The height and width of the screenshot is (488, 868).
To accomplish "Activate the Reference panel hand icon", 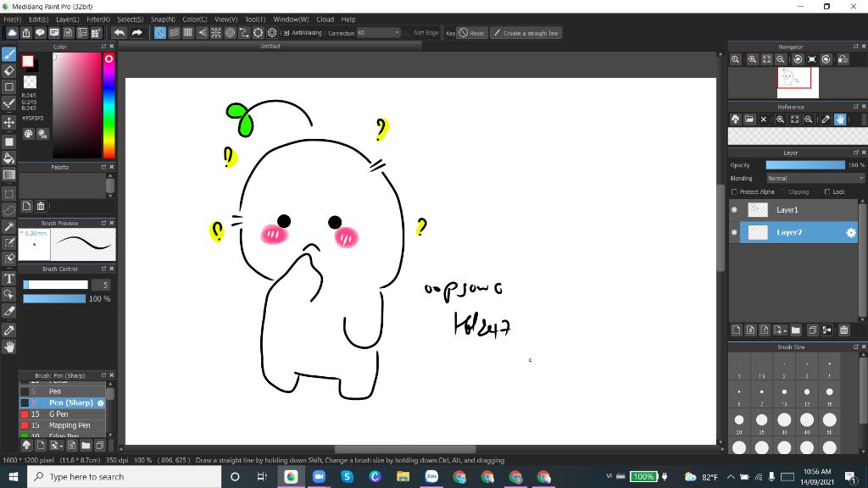I will (x=840, y=119).
